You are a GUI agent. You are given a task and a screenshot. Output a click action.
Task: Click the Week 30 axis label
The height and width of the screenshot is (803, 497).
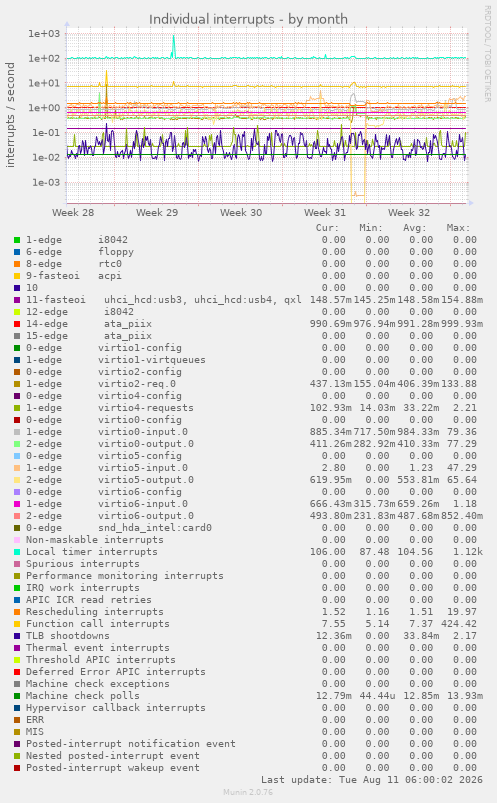pyautogui.click(x=241, y=213)
